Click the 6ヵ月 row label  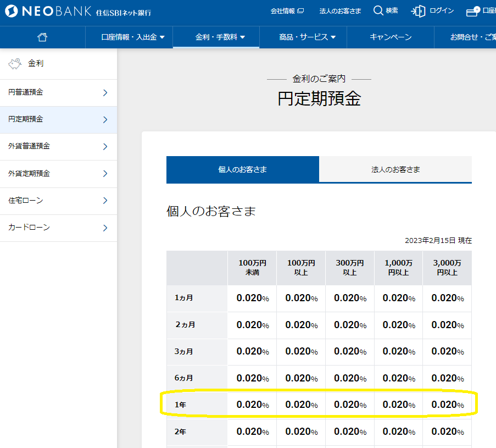183,378
